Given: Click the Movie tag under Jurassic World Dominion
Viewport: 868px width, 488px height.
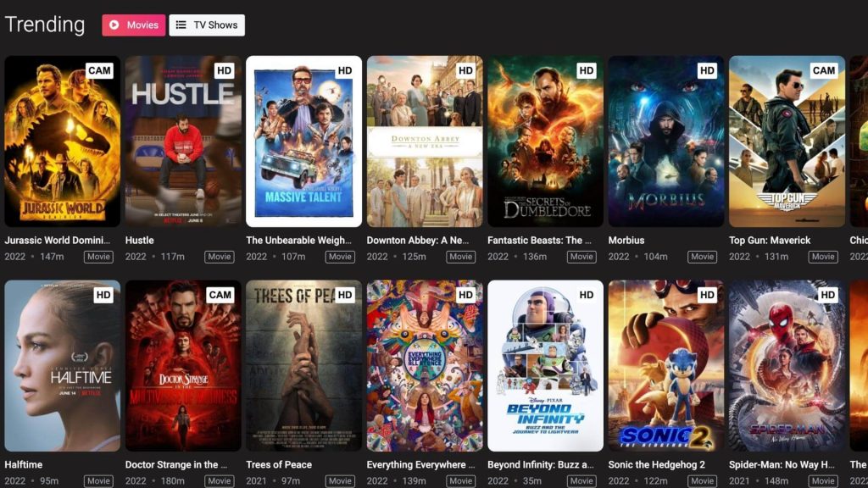Looking at the screenshot, I should click(x=98, y=257).
